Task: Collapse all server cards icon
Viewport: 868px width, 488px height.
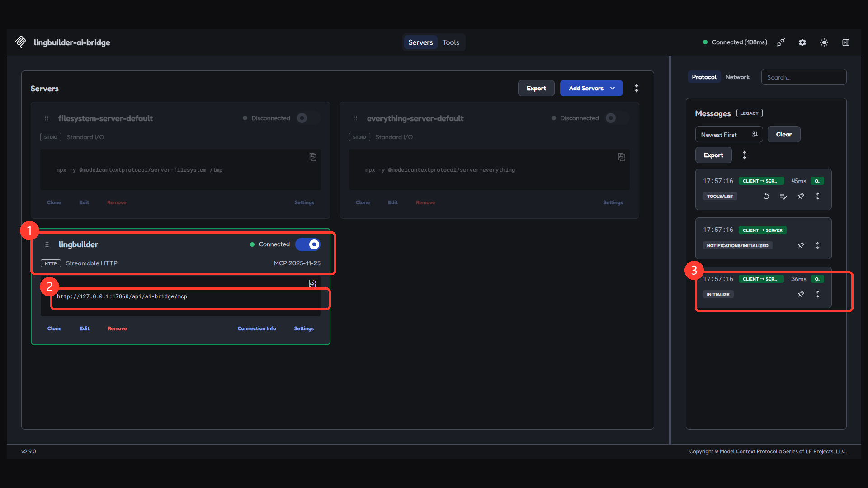Action: [637, 88]
